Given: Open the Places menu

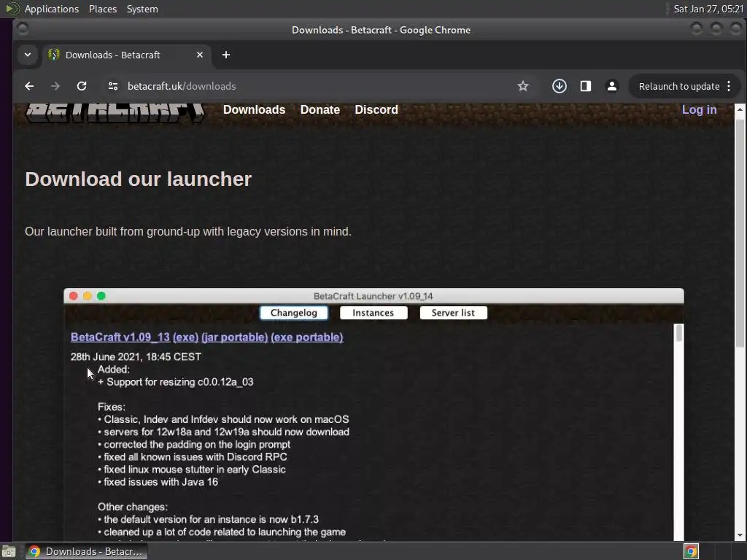Looking at the screenshot, I should [103, 9].
